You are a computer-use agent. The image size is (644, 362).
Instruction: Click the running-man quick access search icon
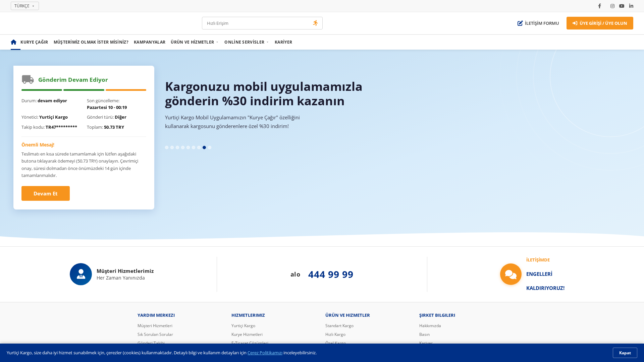pyautogui.click(x=315, y=23)
